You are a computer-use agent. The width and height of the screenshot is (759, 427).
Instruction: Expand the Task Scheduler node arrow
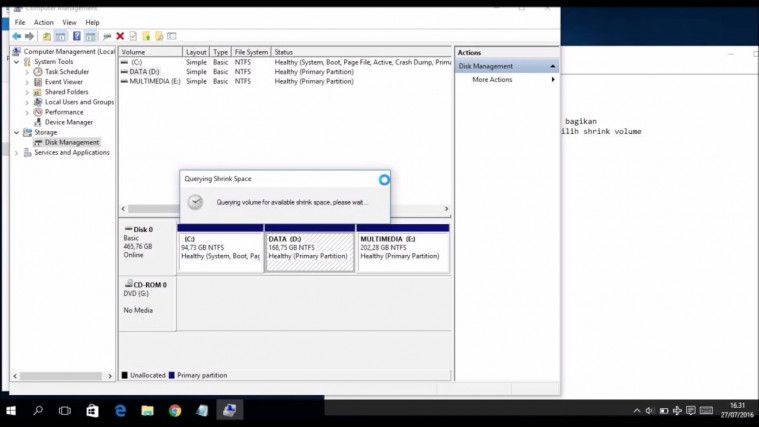click(27, 72)
